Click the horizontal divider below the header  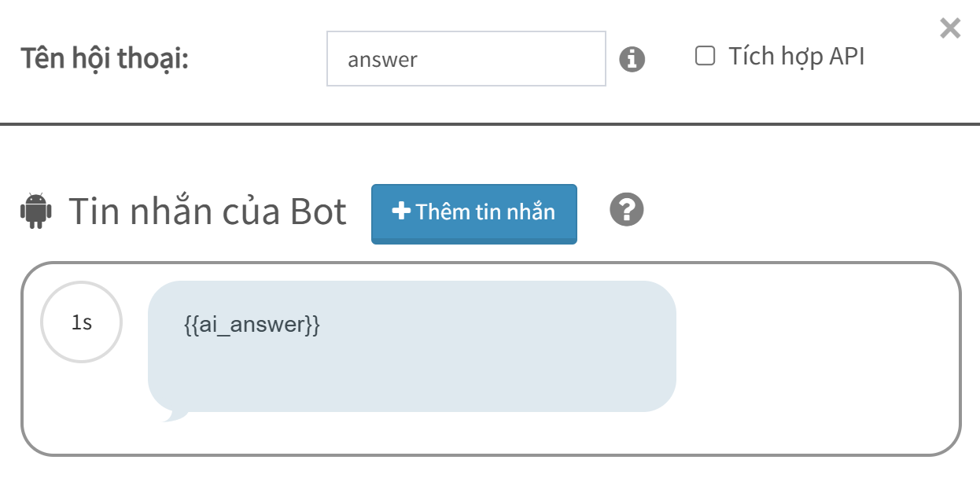click(x=490, y=123)
